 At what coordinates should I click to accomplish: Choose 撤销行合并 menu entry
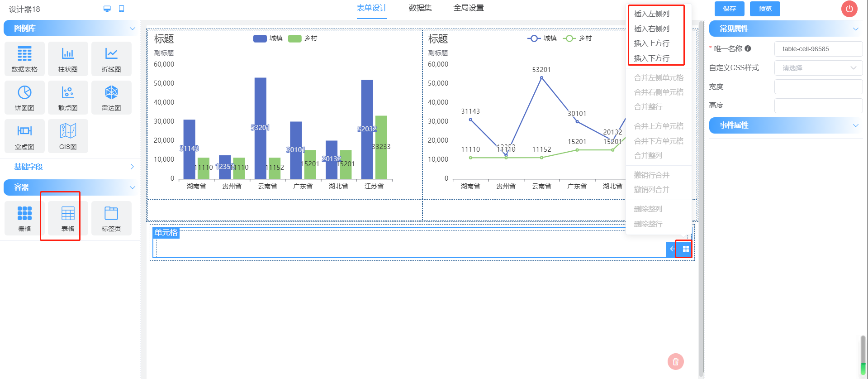(652, 175)
